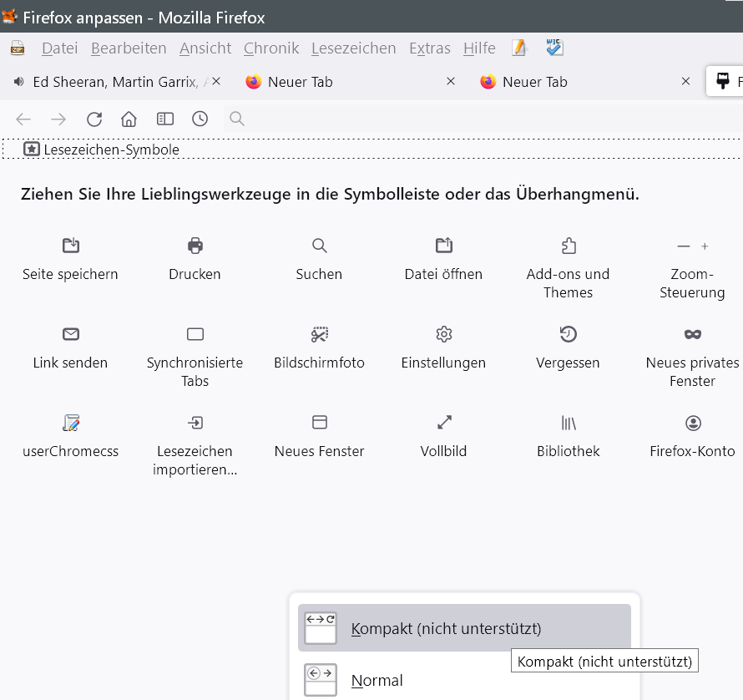Select the Vergessen history icon
Image resolution: width=743 pixels, height=700 pixels.
coord(568,334)
